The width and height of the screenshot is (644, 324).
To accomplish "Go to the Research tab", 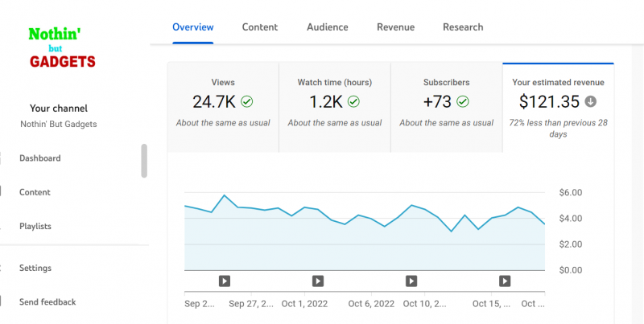I will 463,27.
